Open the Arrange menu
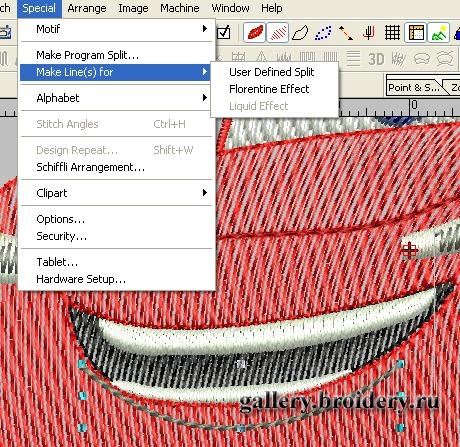 coord(87,8)
